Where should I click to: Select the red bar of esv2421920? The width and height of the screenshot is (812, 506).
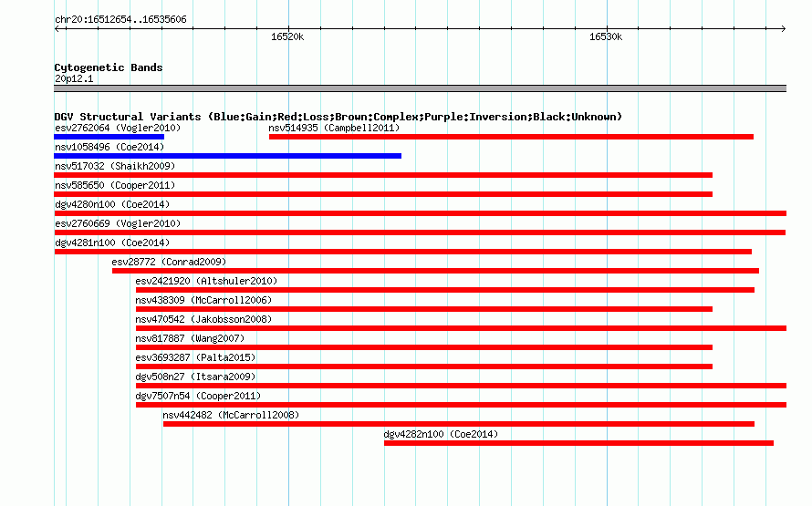(445, 290)
